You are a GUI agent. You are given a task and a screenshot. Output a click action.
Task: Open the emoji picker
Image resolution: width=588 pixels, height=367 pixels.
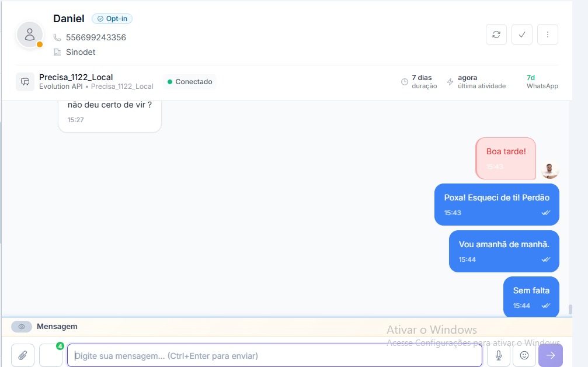coord(524,355)
